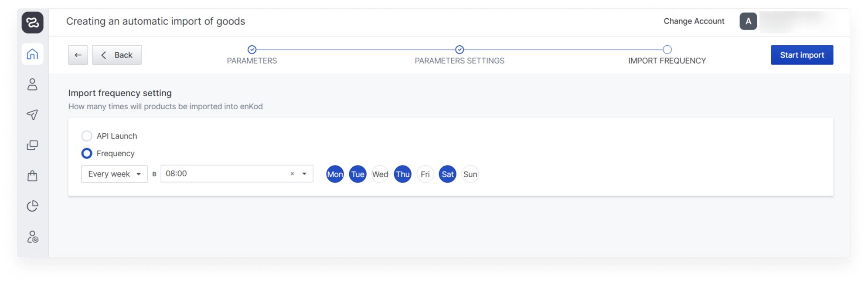Click the stacked pages sidebar icon
This screenshot has height=283, width=868.
click(32, 145)
